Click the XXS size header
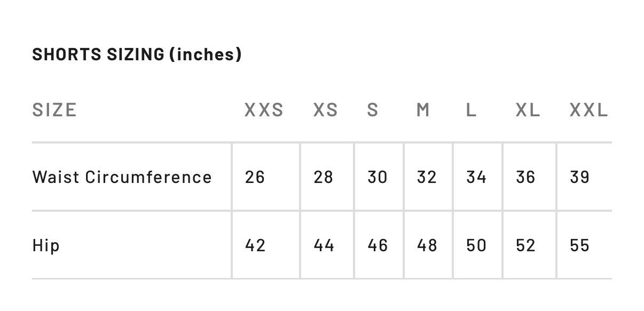The image size is (644, 311). [x=264, y=110]
